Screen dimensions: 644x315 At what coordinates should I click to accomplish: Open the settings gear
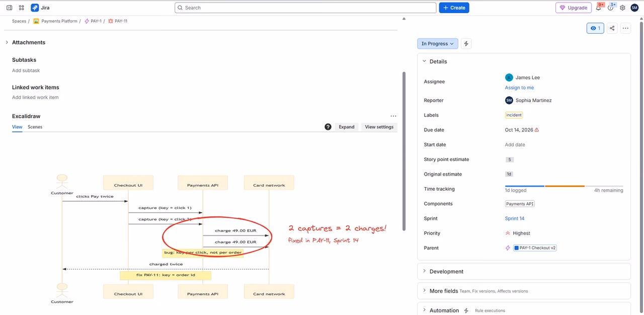tap(622, 8)
